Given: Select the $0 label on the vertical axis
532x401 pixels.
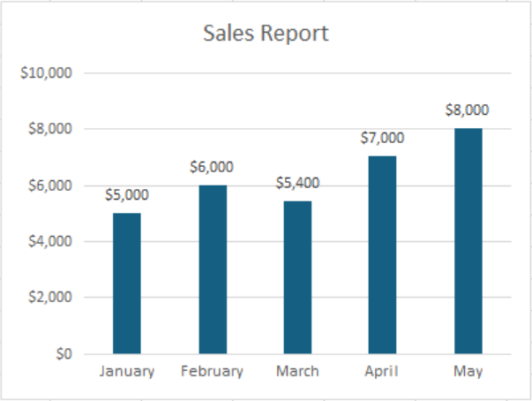Looking at the screenshot, I should click(61, 354).
